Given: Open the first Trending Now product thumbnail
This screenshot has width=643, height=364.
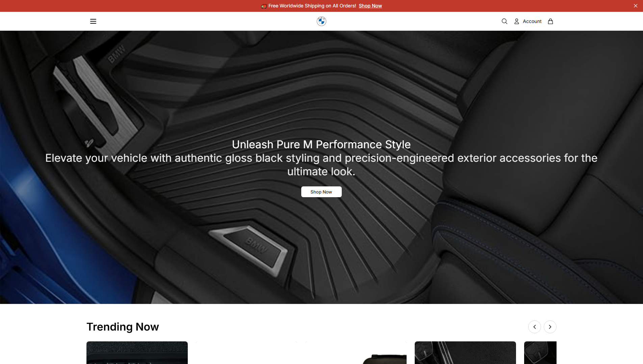Looking at the screenshot, I should (137, 353).
